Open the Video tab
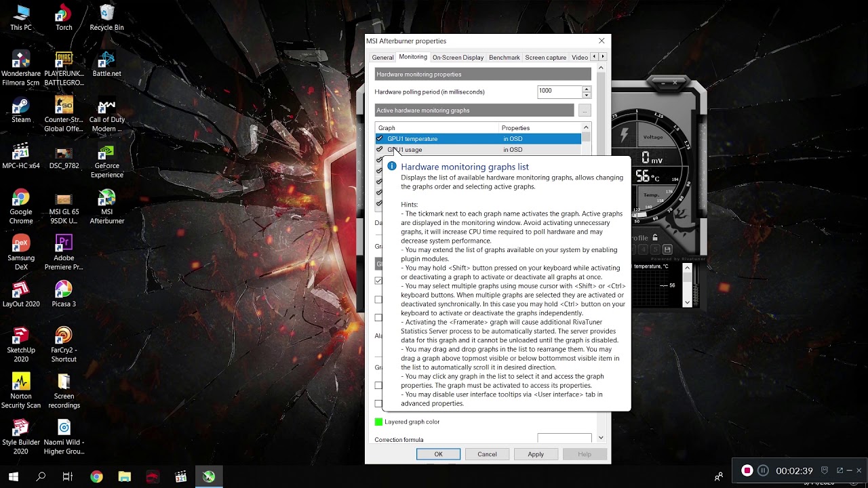 click(x=580, y=58)
